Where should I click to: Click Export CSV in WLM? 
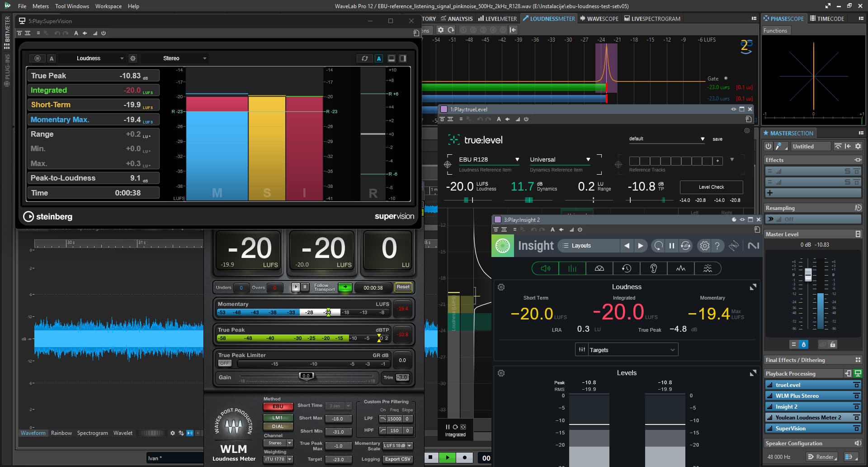coord(398,459)
